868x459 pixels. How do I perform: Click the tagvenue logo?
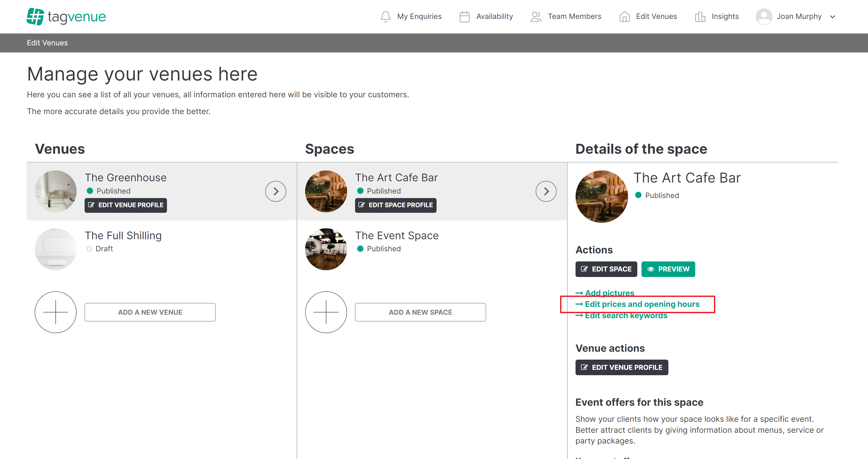[x=66, y=17]
